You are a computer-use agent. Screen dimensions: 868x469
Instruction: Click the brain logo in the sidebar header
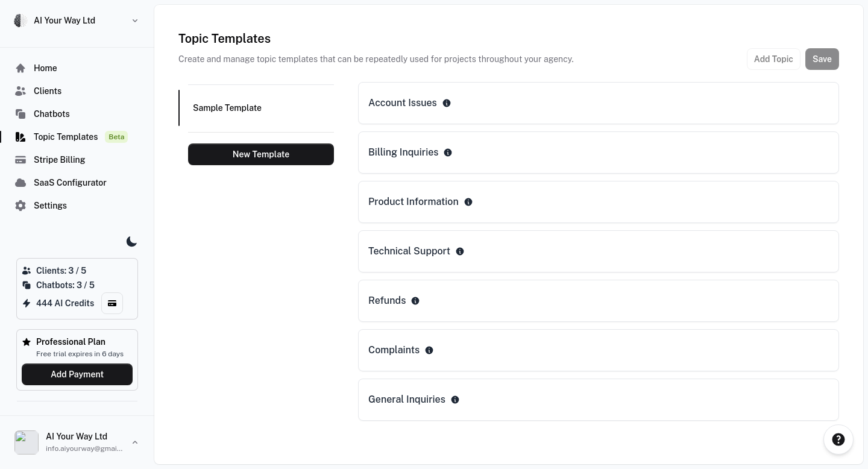[x=20, y=20]
